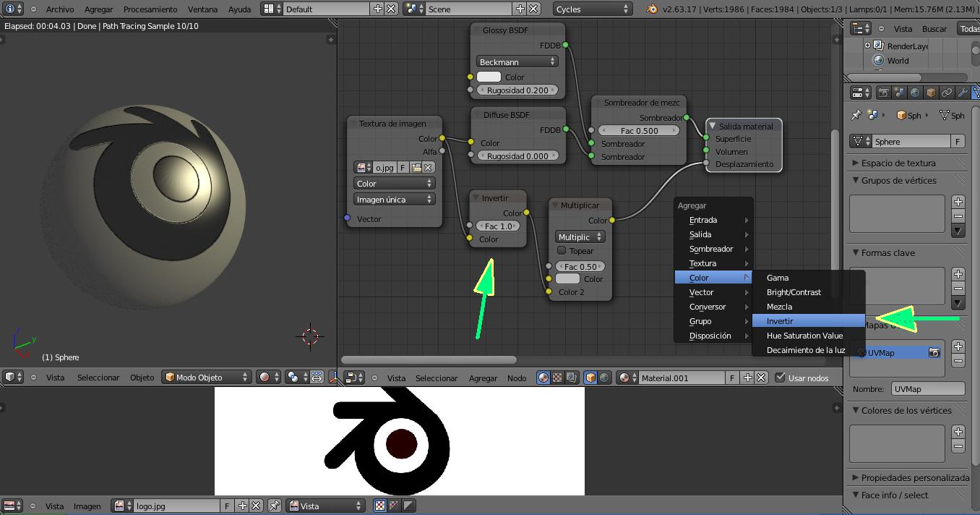Open the Beckmann distribution dropdown
This screenshot has height=515, width=980.
pos(517,62)
